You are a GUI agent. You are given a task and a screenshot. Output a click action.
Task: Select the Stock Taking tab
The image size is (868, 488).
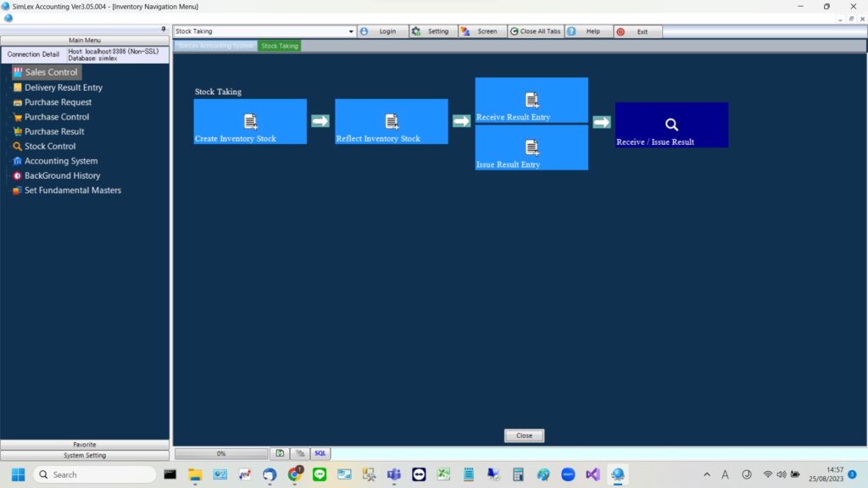point(279,46)
